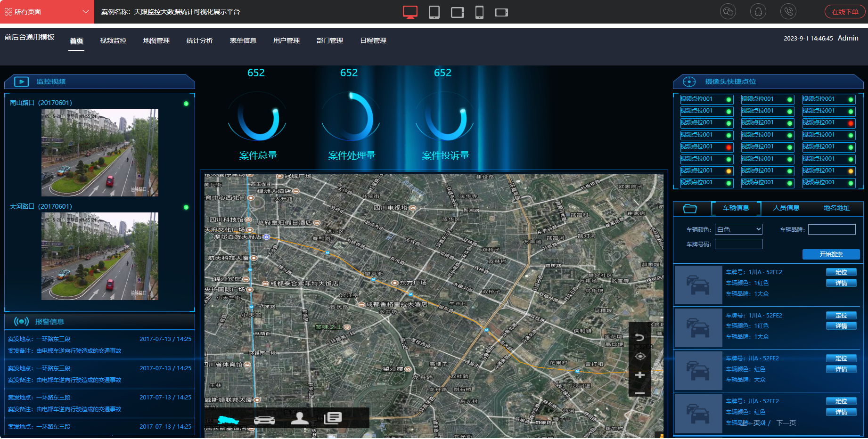The height and width of the screenshot is (439, 868).
Task: Click the 开始搜索 button
Action: pos(831,254)
